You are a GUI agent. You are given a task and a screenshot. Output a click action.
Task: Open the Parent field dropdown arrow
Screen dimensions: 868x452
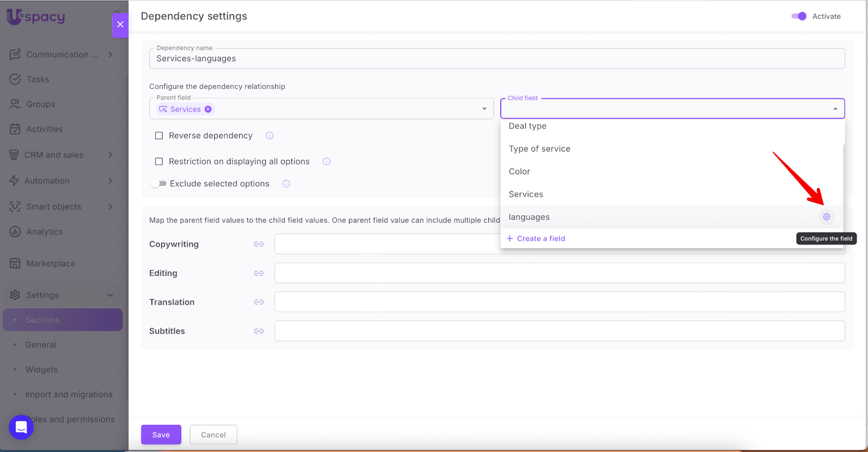[x=484, y=109]
